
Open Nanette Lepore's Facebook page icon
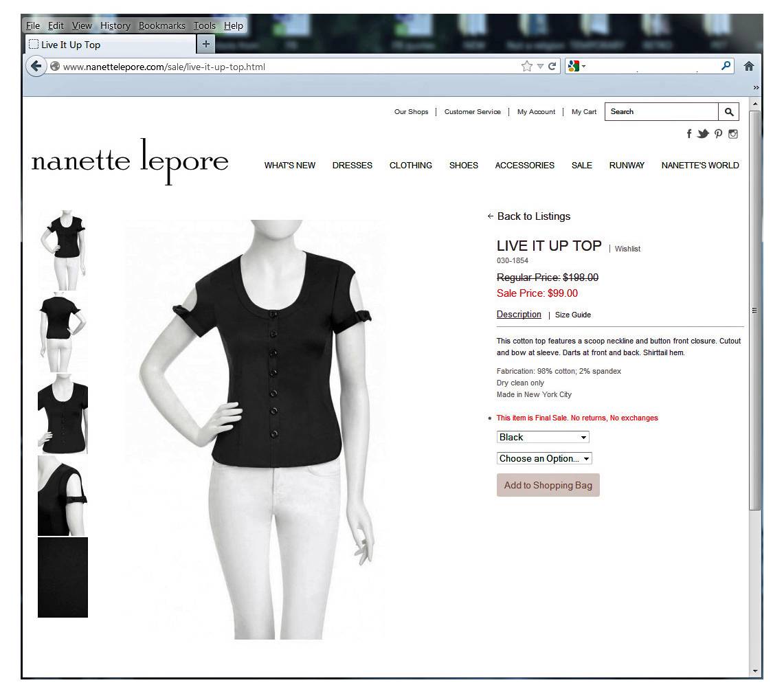pyautogui.click(x=689, y=134)
